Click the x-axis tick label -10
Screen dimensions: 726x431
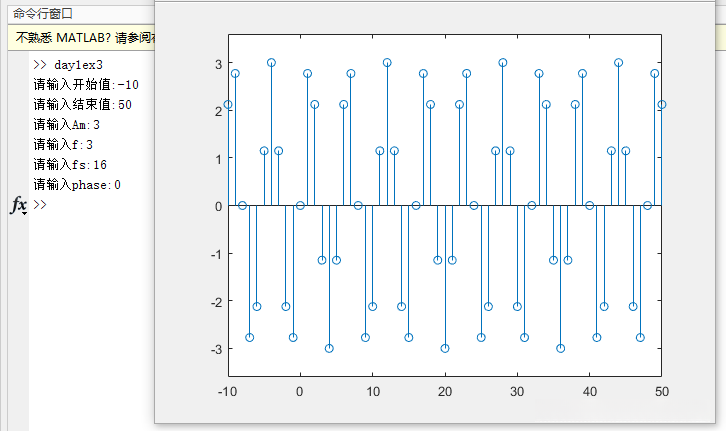[x=227, y=392]
